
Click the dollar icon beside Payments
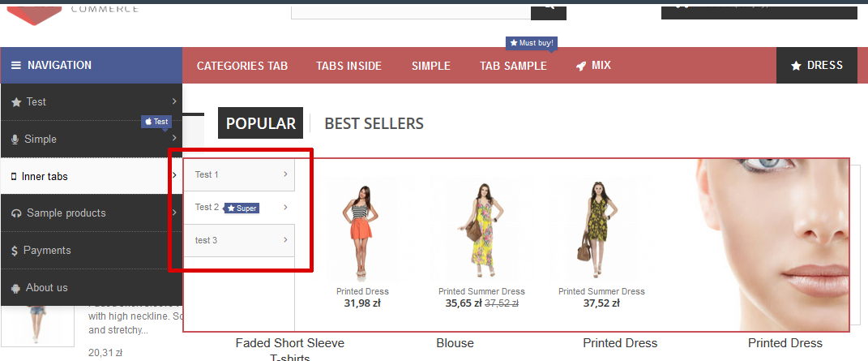[x=15, y=251]
